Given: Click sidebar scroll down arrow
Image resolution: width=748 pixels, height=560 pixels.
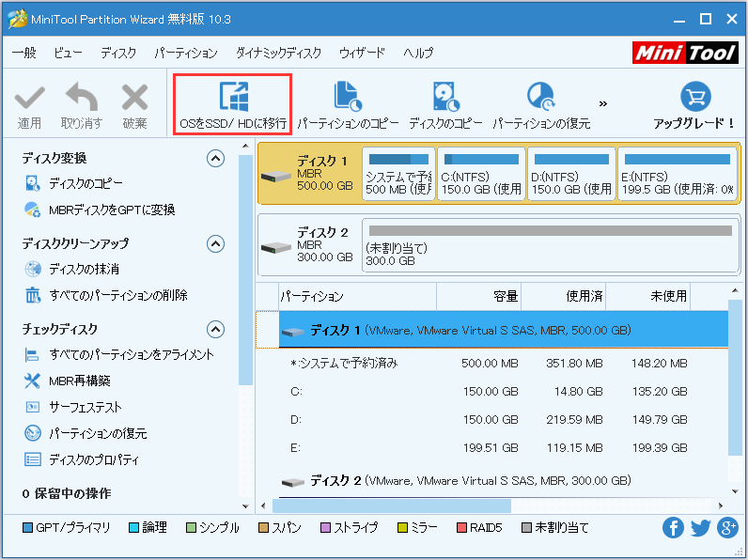Looking at the screenshot, I should click(245, 506).
